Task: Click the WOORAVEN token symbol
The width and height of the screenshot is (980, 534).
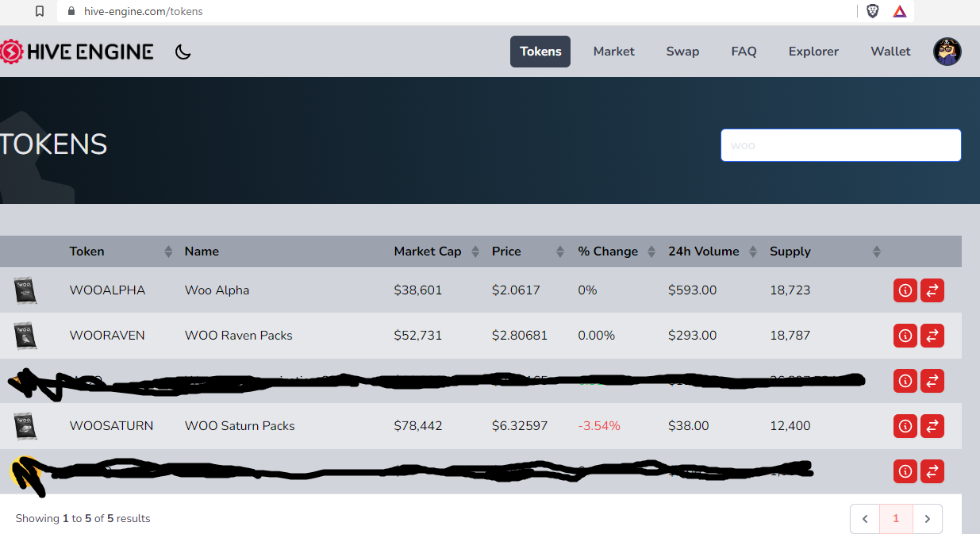Action: (x=107, y=336)
